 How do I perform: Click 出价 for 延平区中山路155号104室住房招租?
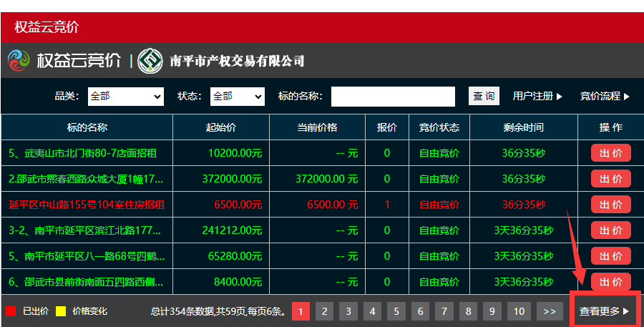pos(610,205)
